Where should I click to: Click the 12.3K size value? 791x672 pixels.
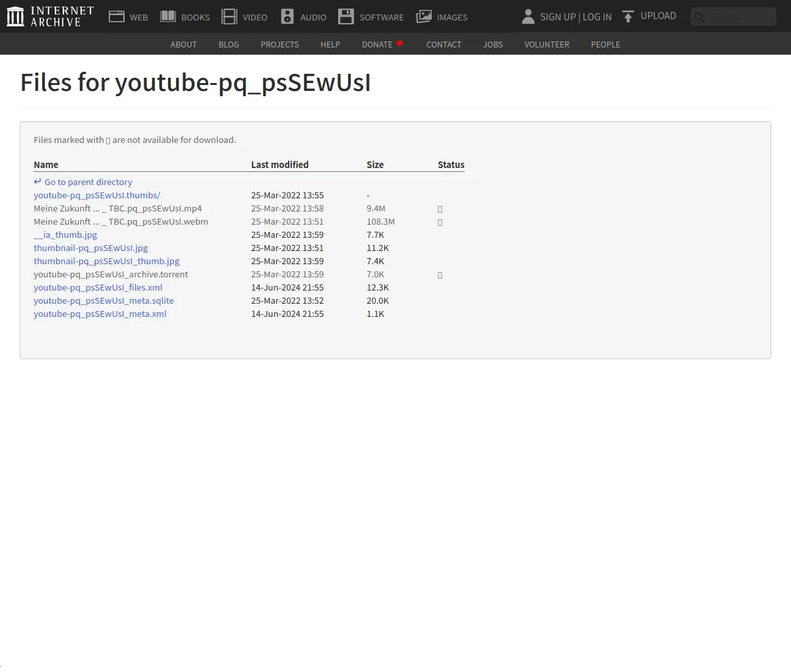pos(378,287)
